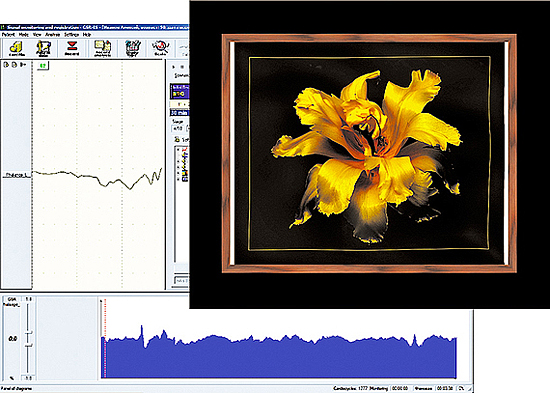Open the Analysis menu
The width and height of the screenshot is (550, 393).
tap(53, 35)
